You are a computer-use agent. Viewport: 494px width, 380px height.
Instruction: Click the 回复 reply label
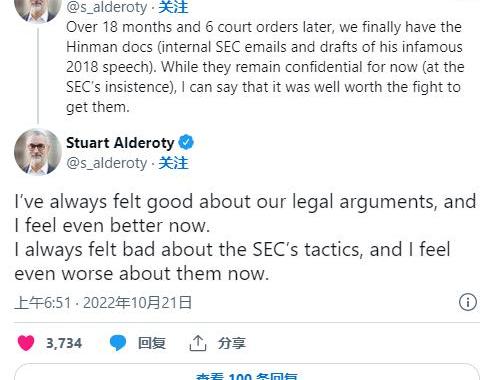click(x=152, y=343)
